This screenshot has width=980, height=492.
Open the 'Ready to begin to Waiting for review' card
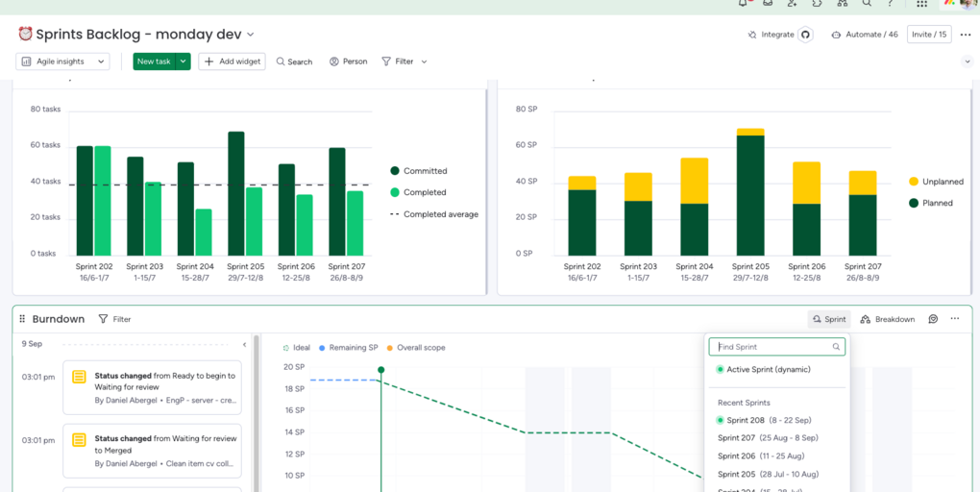pyautogui.click(x=152, y=387)
